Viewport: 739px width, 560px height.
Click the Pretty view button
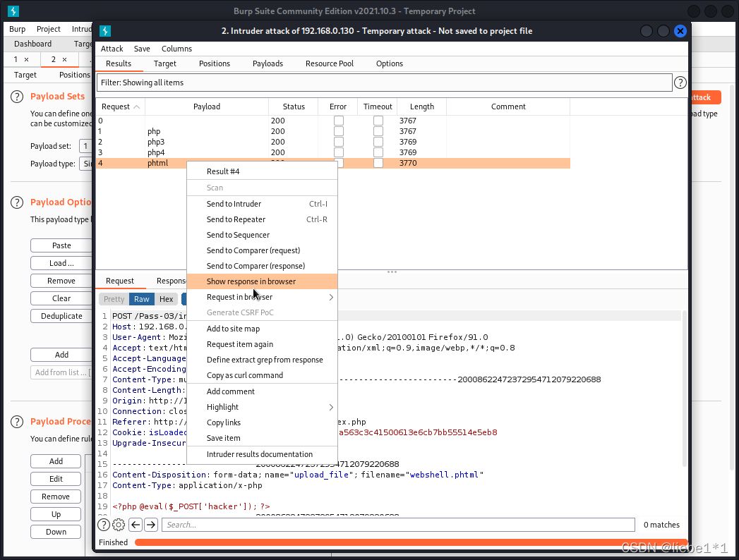114,299
